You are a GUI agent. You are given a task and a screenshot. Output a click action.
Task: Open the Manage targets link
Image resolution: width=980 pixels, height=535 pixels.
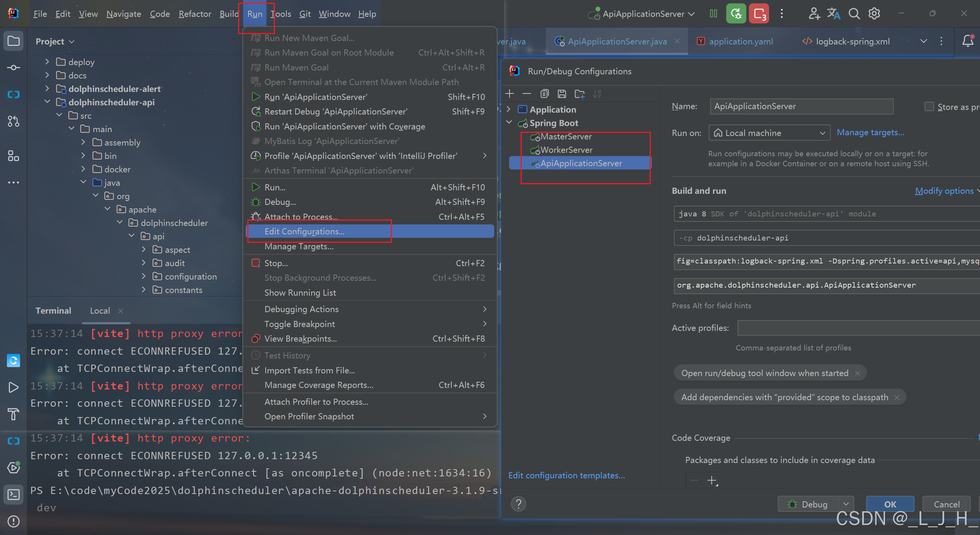(x=870, y=133)
